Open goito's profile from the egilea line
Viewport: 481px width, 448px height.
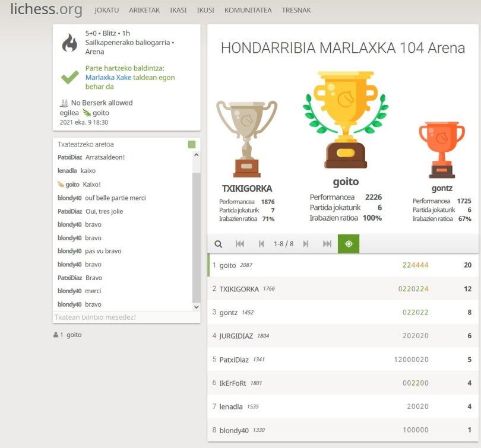pyautogui.click(x=100, y=113)
